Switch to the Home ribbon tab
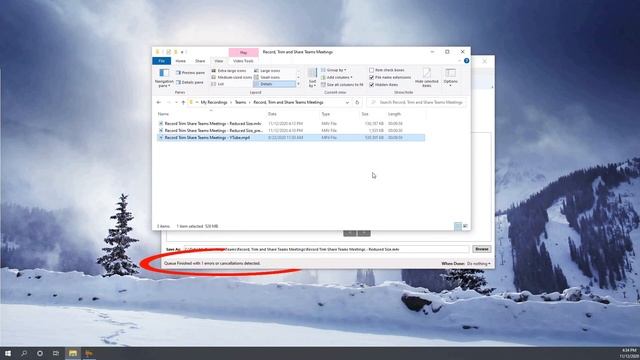Viewport: 640px width, 360px height. pyautogui.click(x=180, y=61)
